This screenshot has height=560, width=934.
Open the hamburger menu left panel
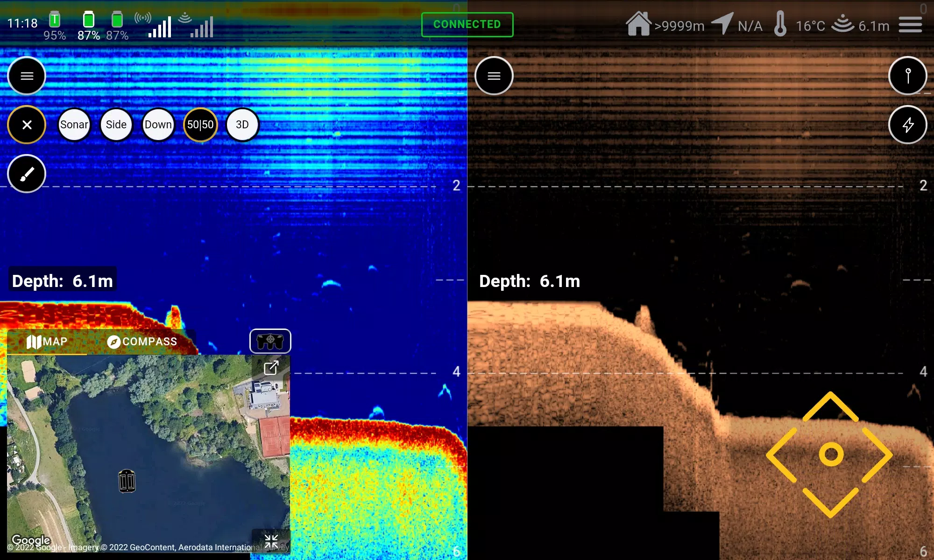[27, 76]
